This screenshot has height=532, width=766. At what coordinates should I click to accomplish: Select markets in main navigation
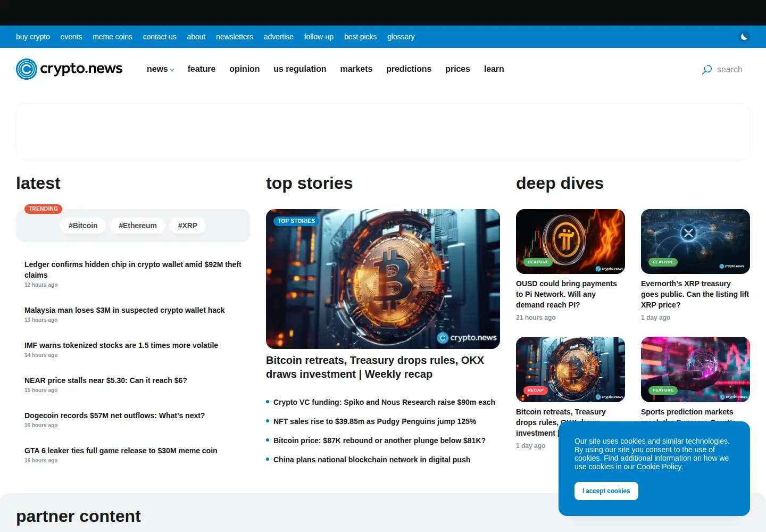[x=356, y=69]
